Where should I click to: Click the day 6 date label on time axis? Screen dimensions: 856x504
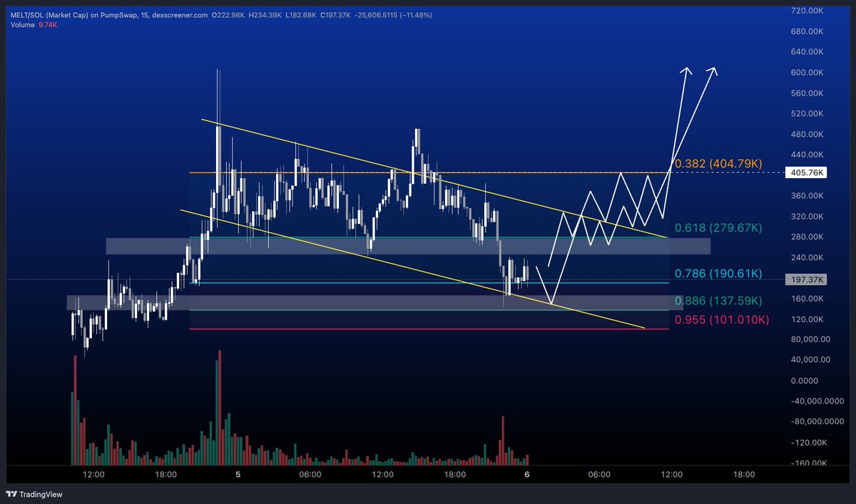pos(526,474)
